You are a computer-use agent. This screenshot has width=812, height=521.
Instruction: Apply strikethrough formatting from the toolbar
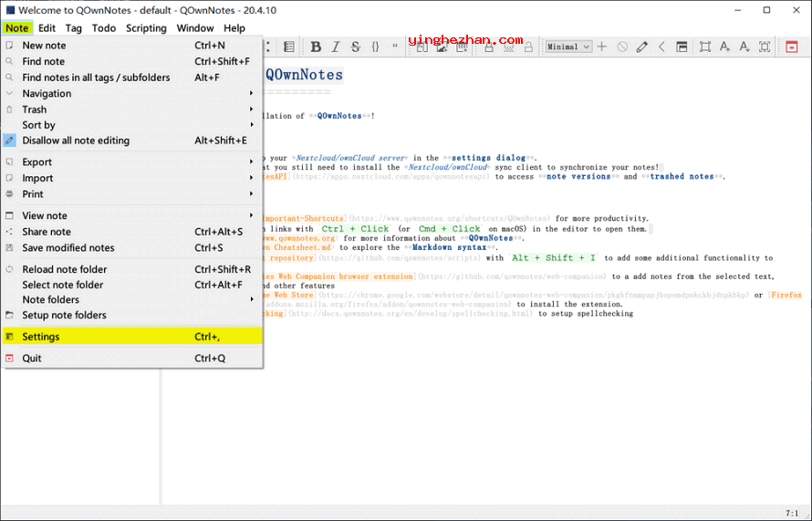(355, 47)
